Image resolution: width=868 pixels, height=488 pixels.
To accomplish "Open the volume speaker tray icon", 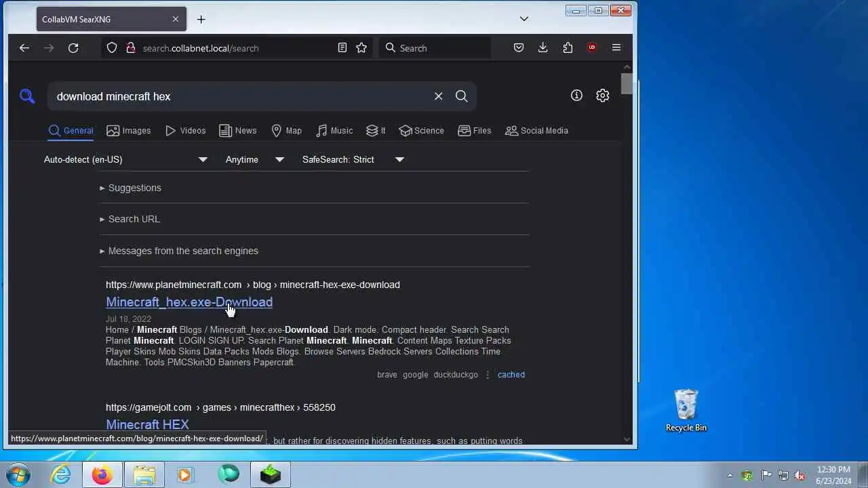I will 800,475.
